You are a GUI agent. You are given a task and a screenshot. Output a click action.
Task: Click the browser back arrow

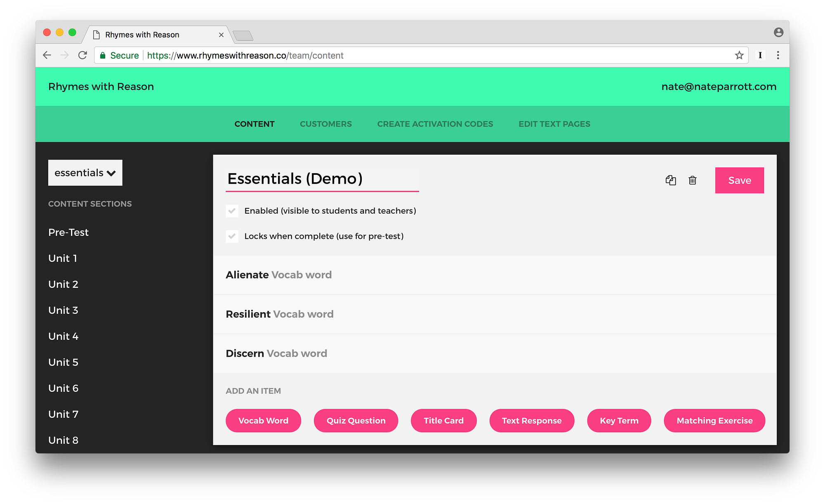point(47,55)
